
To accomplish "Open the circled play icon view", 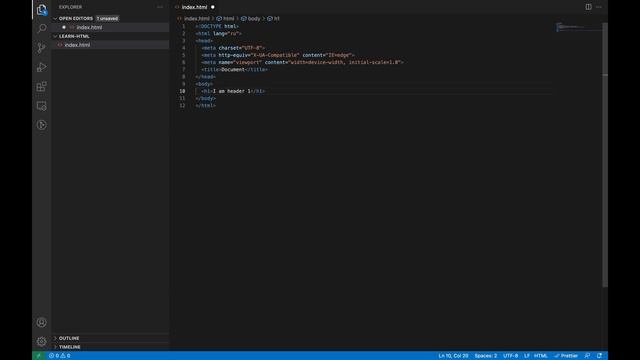I will point(42,125).
